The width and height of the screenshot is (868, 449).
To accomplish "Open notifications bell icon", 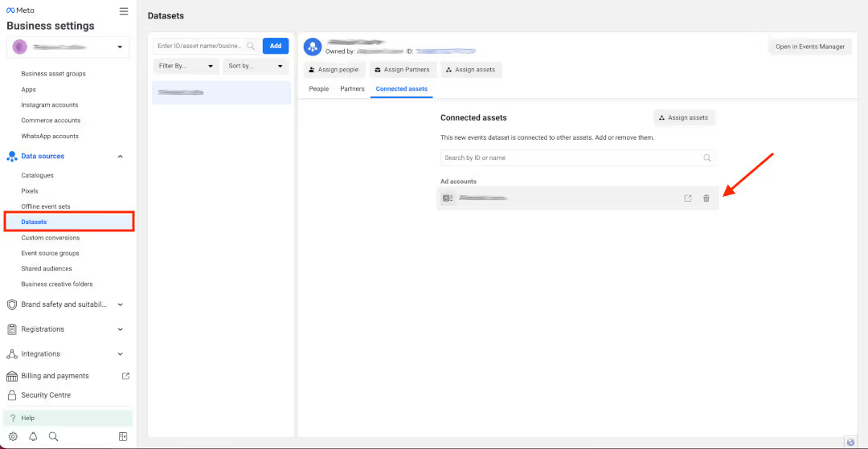I will tap(33, 436).
